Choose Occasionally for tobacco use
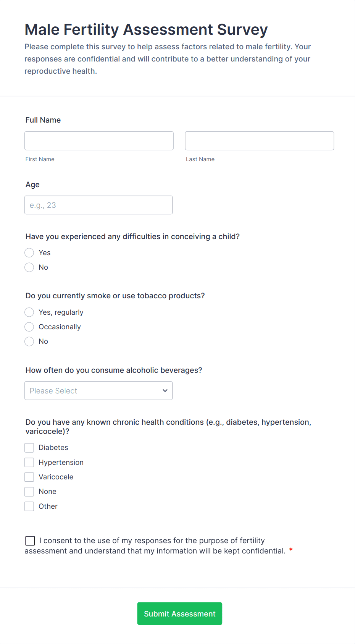 [29, 327]
